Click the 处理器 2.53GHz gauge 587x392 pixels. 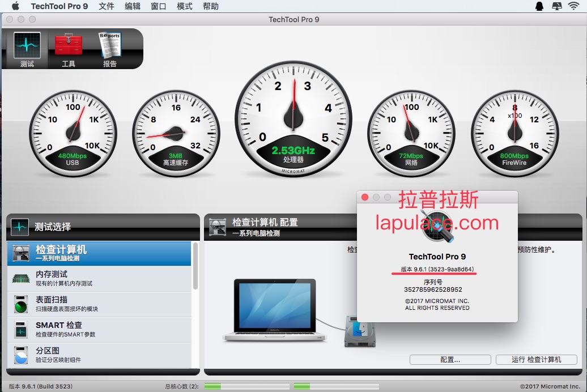[x=293, y=120]
